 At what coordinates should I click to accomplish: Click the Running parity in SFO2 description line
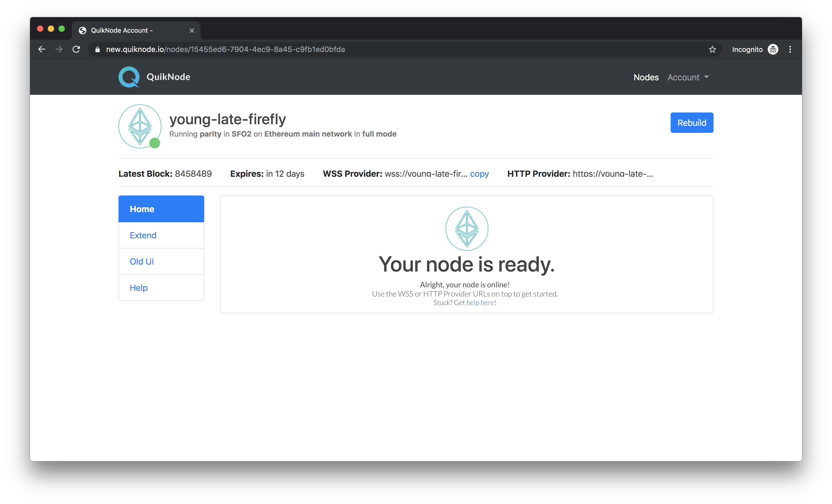(283, 134)
